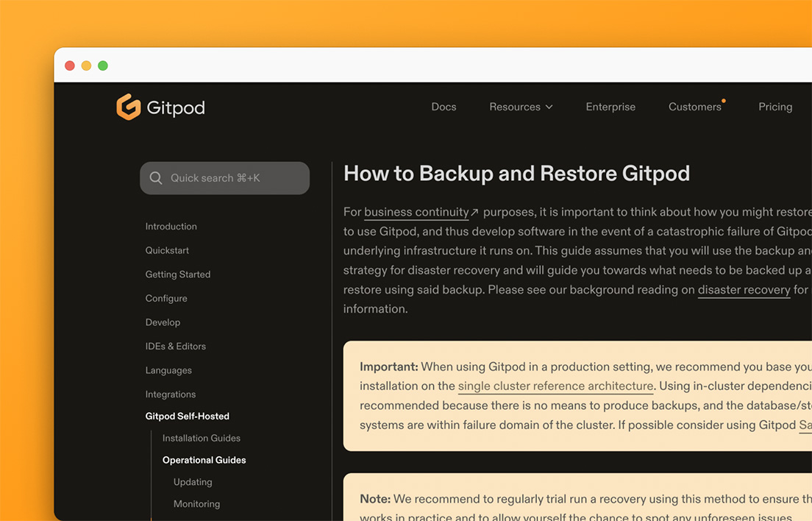Viewport: 812px width, 521px height.
Task: Follow the business continuity link
Action: point(416,212)
